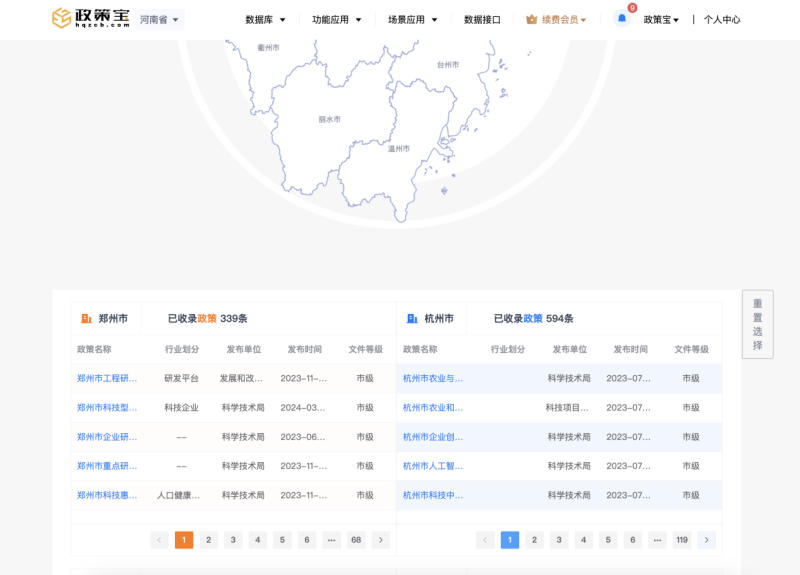Viewport: 800px width, 575px height.
Task: Click the crown icon beside 续费会员
Action: coord(531,19)
